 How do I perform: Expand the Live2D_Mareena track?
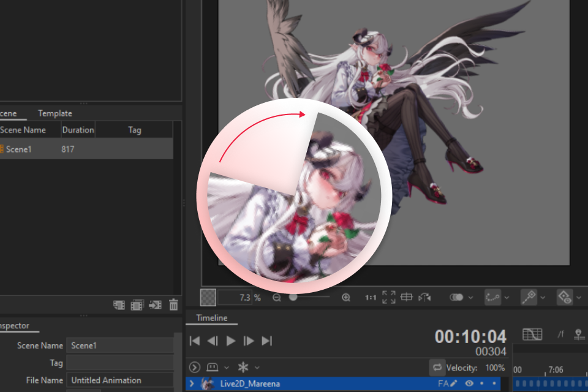[x=192, y=383]
